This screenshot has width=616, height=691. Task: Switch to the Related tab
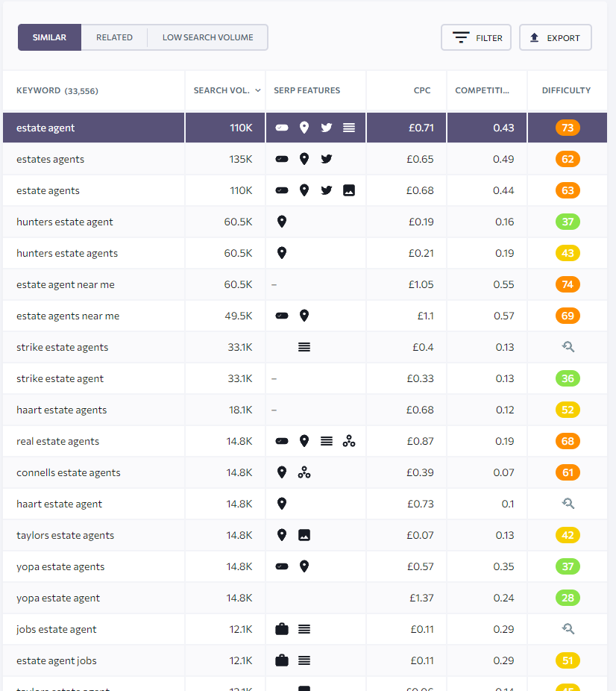click(x=114, y=37)
